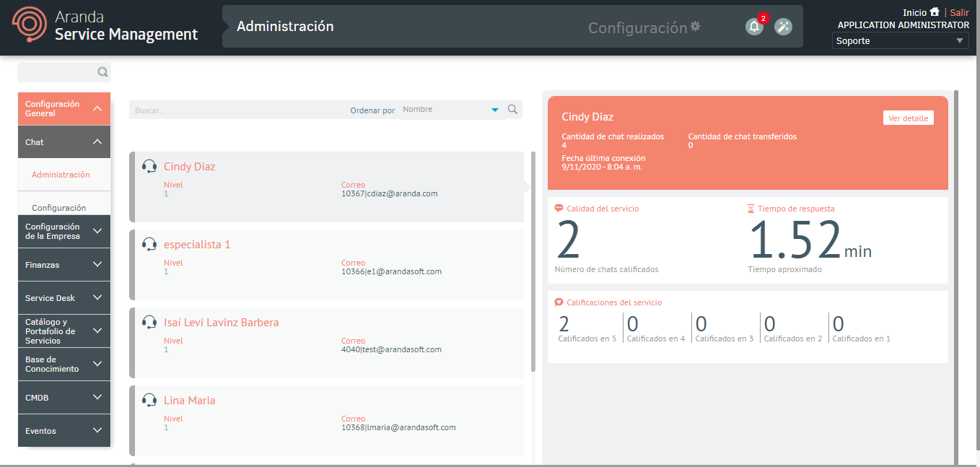Viewport: 980px width, 467px height.
Task: Click the notifications bell icon
Action: (x=754, y=27)
